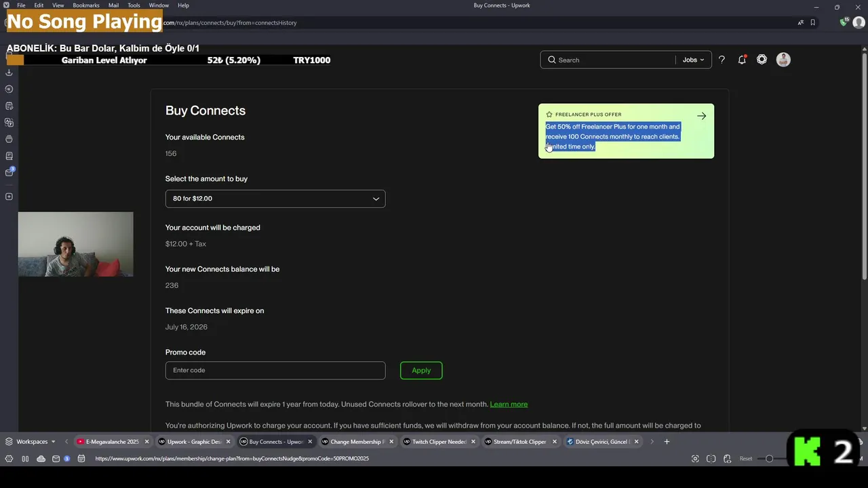Open the File menu
The image size is (868, 488).
[21, 5]
